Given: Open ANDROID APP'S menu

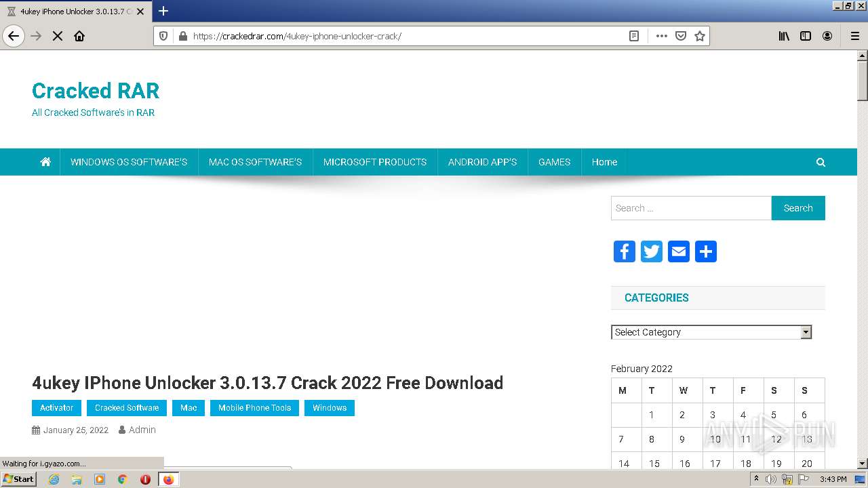Looking at the screenshot, I should [x=482, y=162].
